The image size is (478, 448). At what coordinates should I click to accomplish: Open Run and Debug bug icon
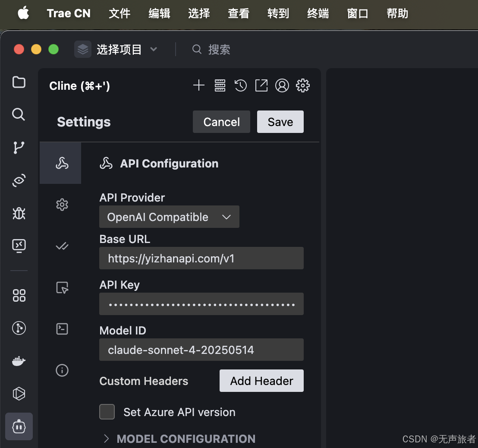click(x=19, y=213)
